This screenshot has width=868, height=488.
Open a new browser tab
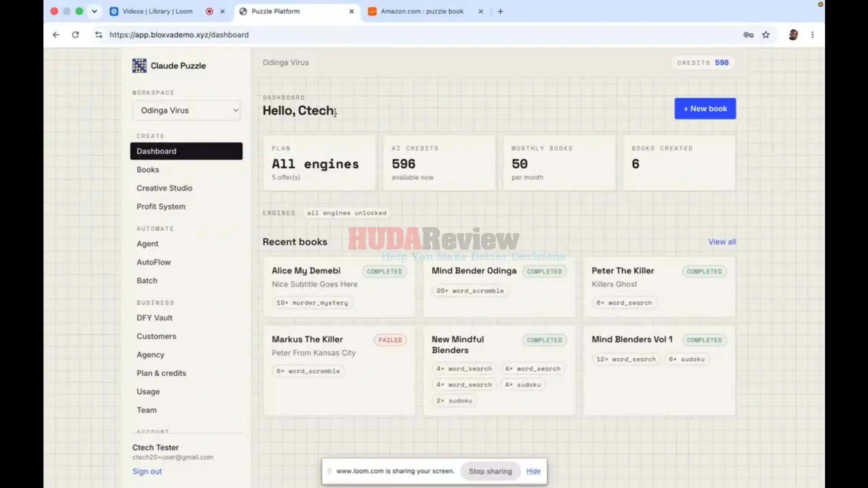(x=500, y=11)
